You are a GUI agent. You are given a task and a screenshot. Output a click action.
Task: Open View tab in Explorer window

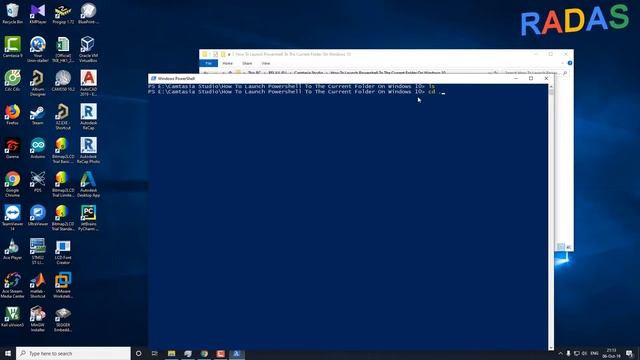[266, 63]
